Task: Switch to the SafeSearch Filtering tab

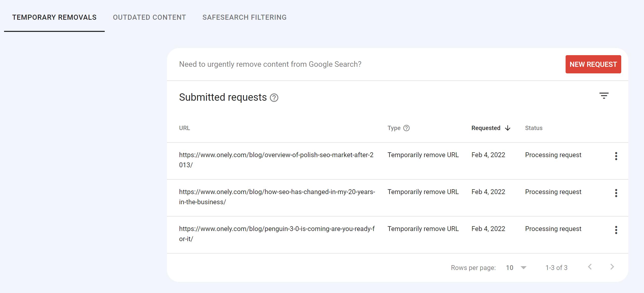Action: [244, 17]
